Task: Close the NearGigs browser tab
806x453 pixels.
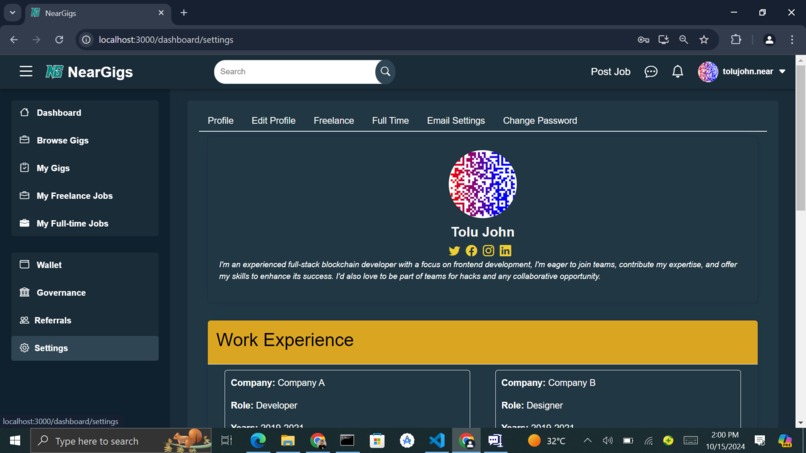Action: [x=161, y=13]
